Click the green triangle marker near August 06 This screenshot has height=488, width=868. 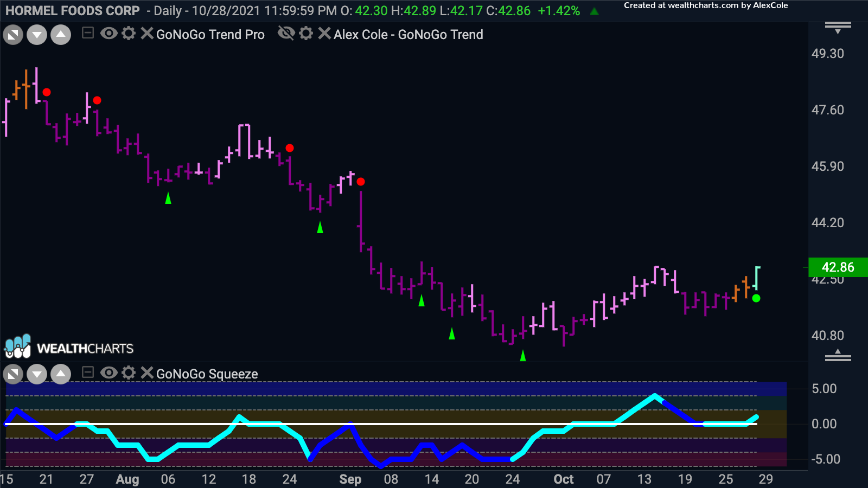(168, 198)
